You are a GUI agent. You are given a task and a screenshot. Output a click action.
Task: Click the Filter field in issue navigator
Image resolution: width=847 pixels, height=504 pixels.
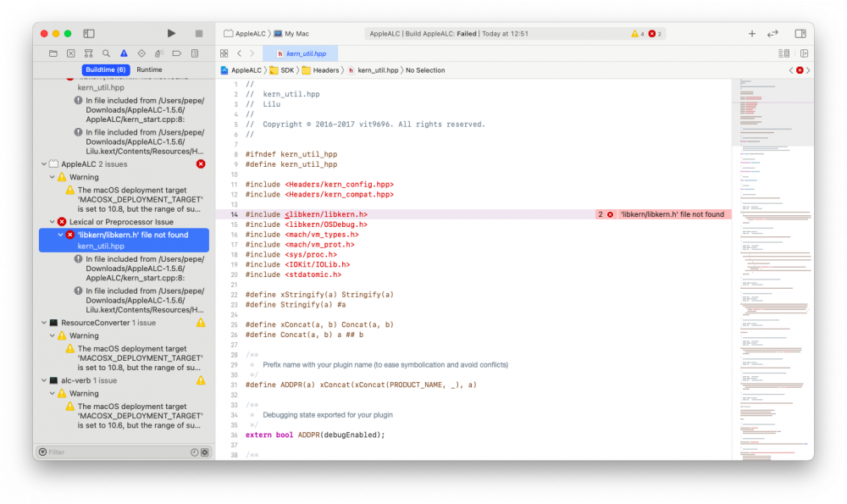pyautogui.click(x=118, y=452)
